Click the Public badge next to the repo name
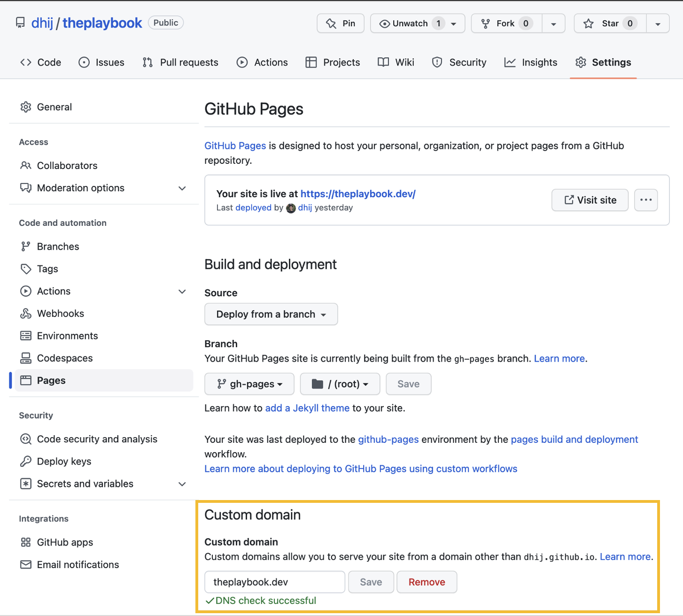Viewport: 683px width, 616px height. pyautogui.click(x=166, y=23)
